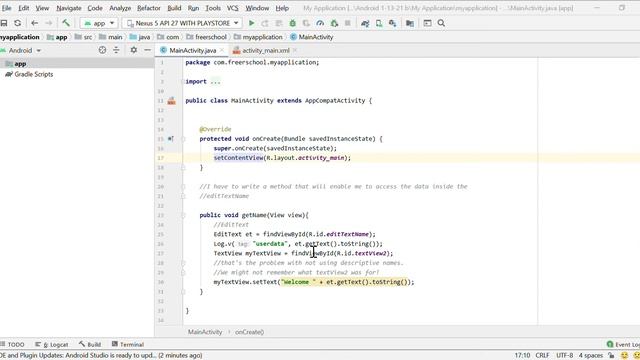This screenshot has height=360, width=640.
Task: Click the 'freerschool' breadcrumb folder
Action: tap(206, 37)
